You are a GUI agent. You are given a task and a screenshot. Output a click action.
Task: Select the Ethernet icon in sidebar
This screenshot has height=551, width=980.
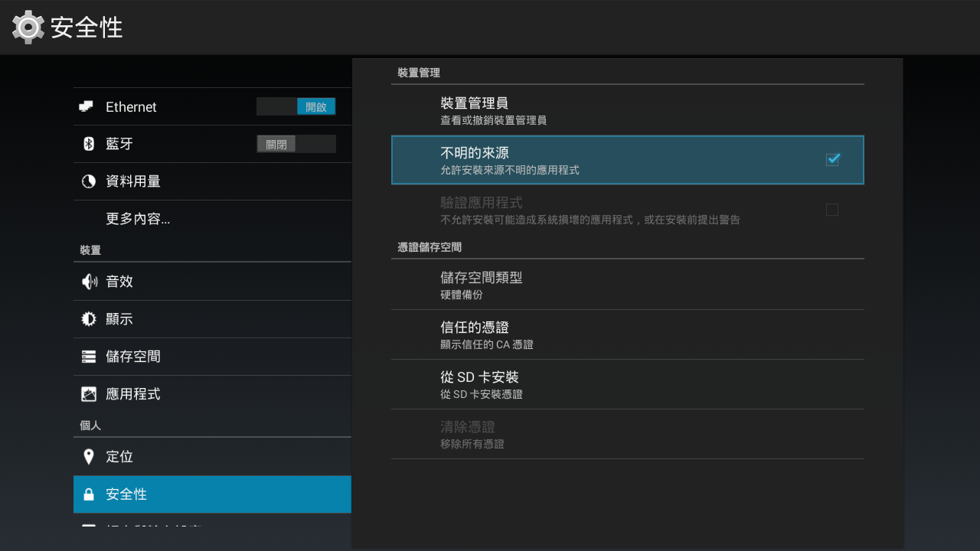pos(87,106)
